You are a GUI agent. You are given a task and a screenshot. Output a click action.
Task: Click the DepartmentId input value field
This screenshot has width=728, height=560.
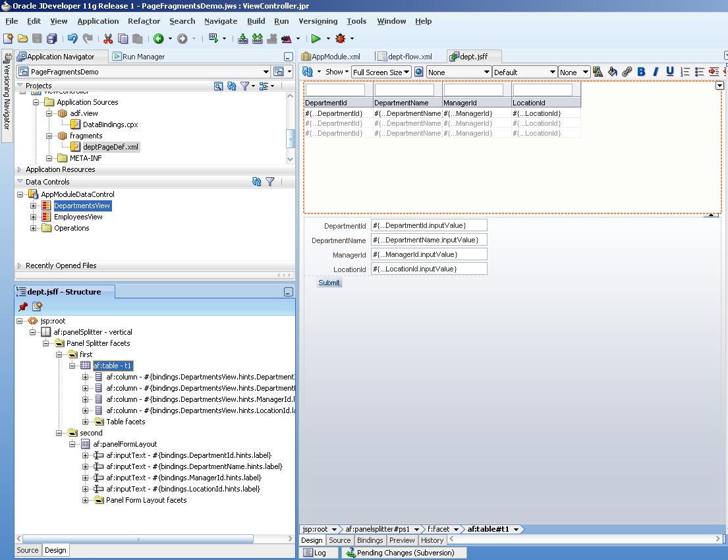tap(428, 225)
